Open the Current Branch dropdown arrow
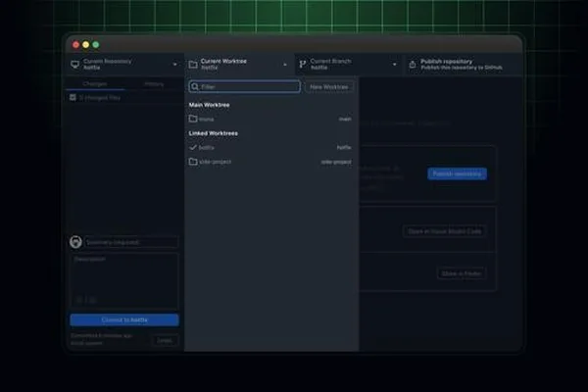Viewport: 588px width, 392px height. [x=395, y=65]
